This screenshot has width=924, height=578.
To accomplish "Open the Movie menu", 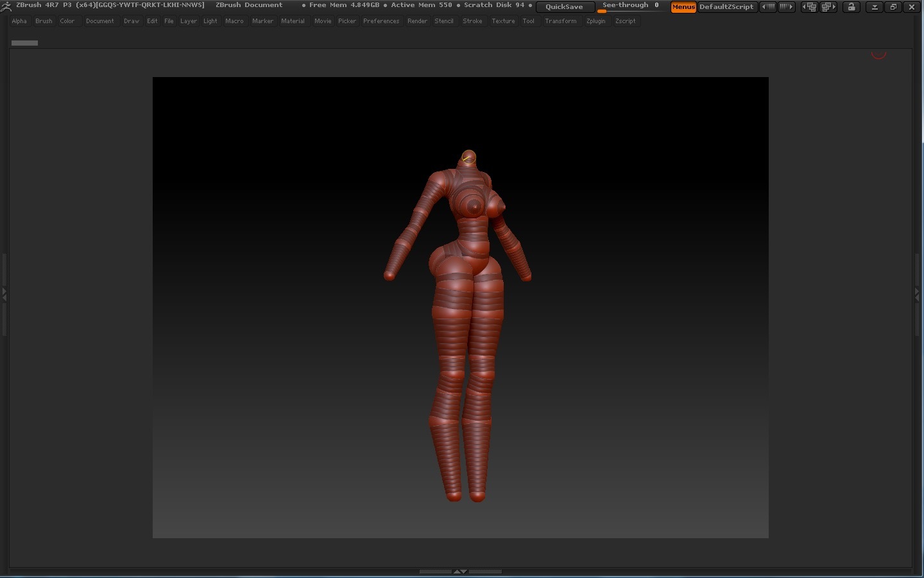I will 323,21.
